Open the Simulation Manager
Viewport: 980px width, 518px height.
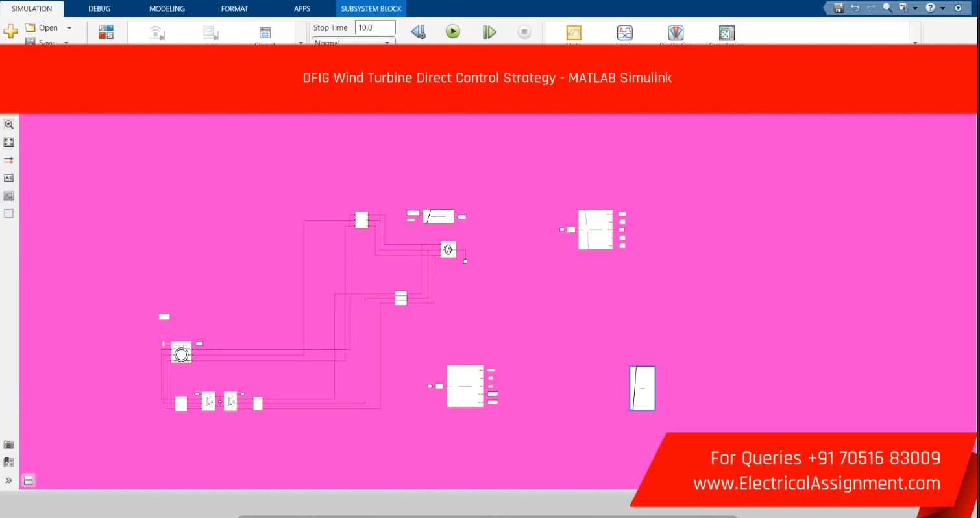(726, 34)
